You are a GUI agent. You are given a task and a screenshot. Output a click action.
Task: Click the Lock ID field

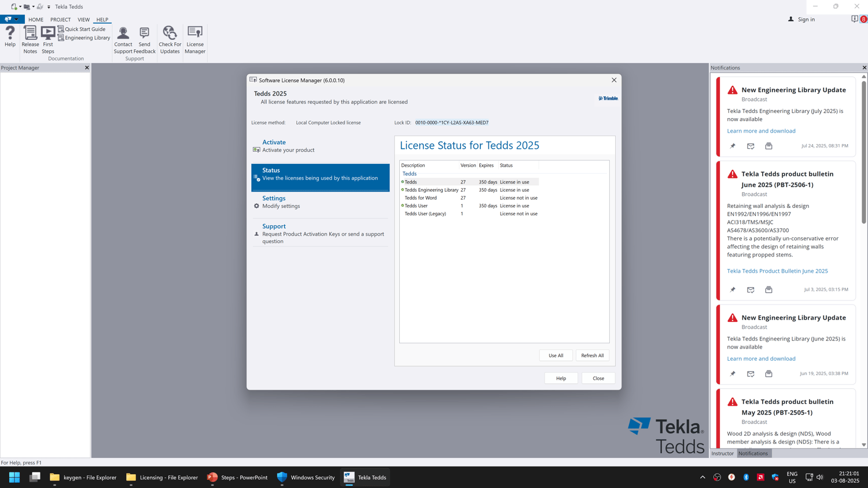(x=452, y=123)
